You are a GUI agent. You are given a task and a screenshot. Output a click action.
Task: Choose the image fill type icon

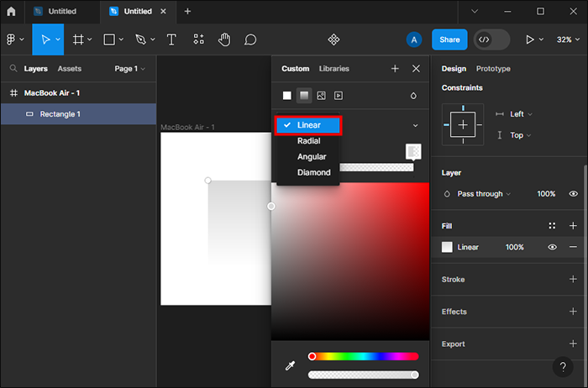pos(321,96)
